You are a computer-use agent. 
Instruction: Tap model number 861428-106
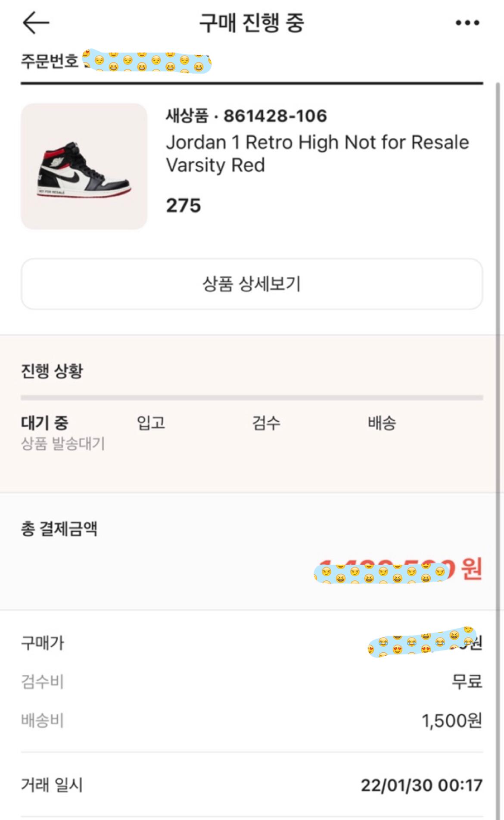(x=275, y=116)
